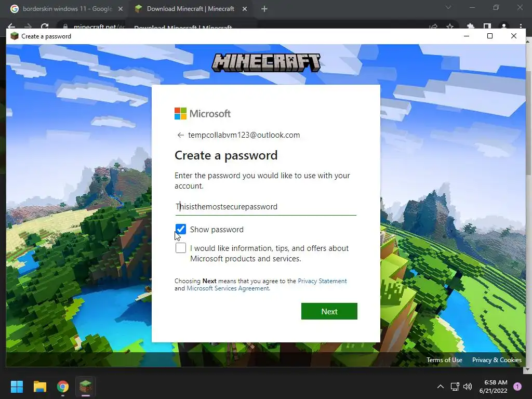Click the Minecraft logo banner
Viewport: 532px width, 399px height.
click(266, 63)
